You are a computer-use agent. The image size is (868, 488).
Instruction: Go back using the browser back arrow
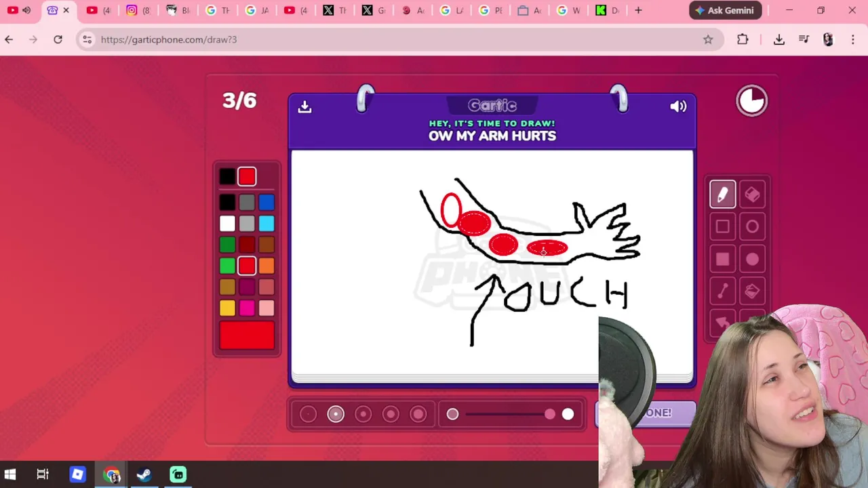(x=9, y=39)
